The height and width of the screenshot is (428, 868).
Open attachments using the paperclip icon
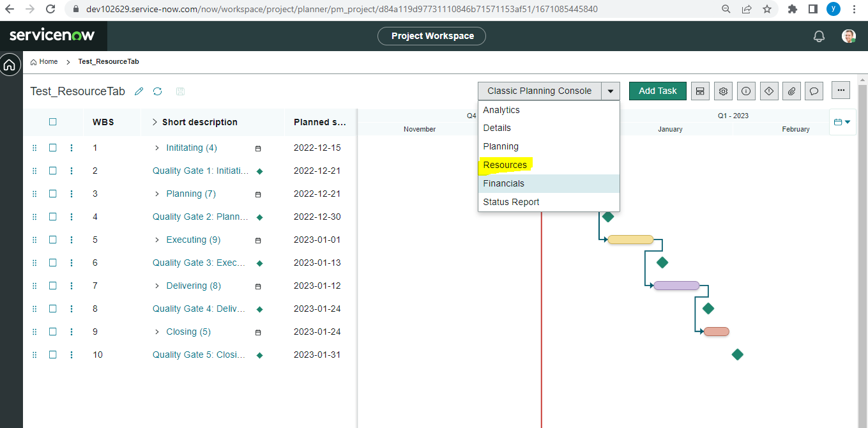(791, 91)
